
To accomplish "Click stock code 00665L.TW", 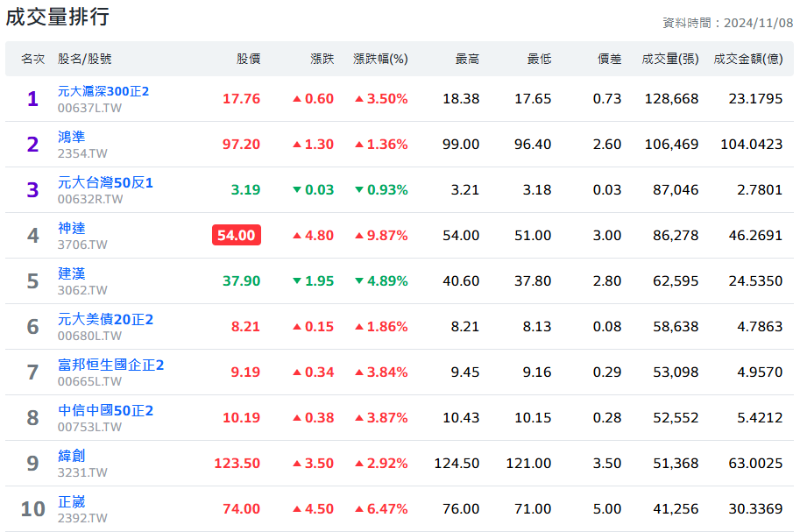I will (x=89, y=381).
